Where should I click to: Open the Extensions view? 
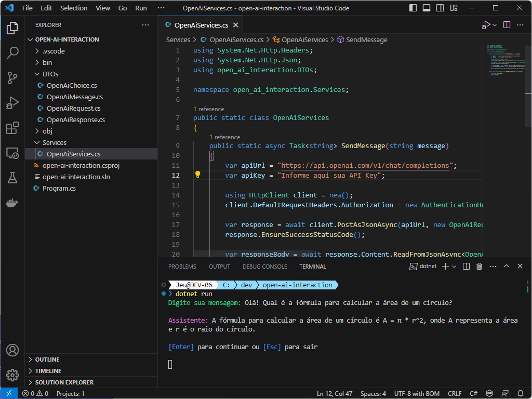coord(12,128)
